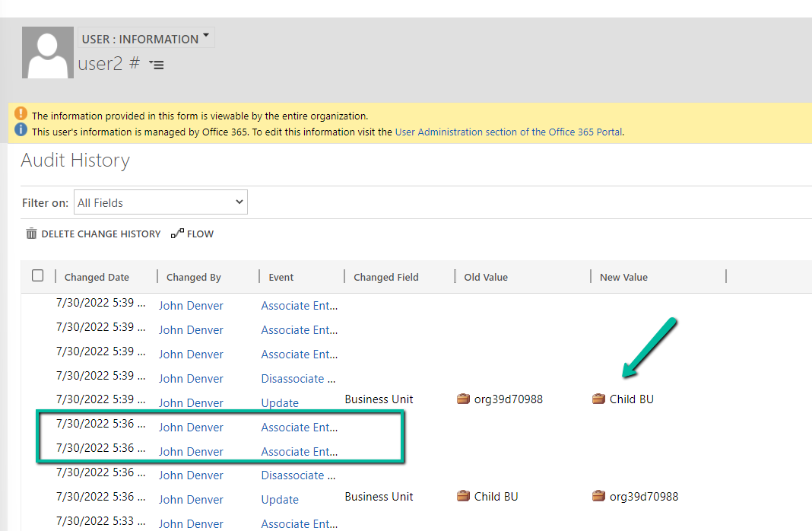Image resolution: width=812 pixels, height=531 pixels.
Task: Expand the Filter on All Fields dropdown
Action: [x=160, y=202]
